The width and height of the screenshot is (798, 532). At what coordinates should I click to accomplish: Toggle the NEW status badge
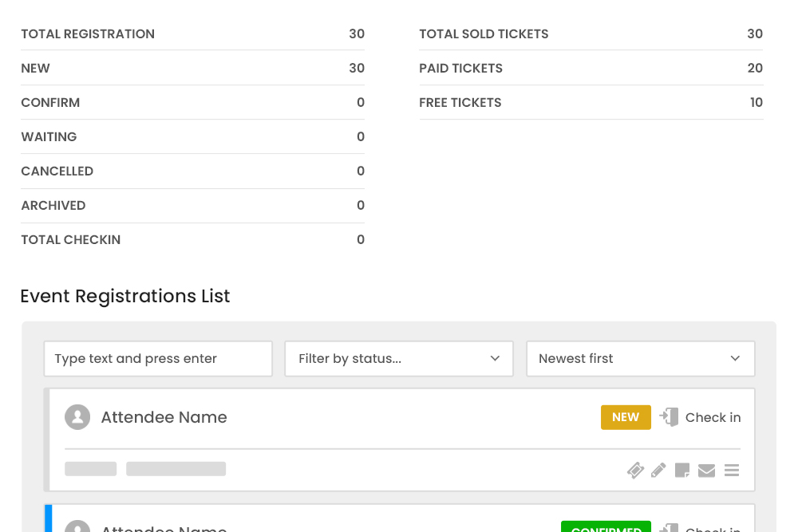(626, 416)
